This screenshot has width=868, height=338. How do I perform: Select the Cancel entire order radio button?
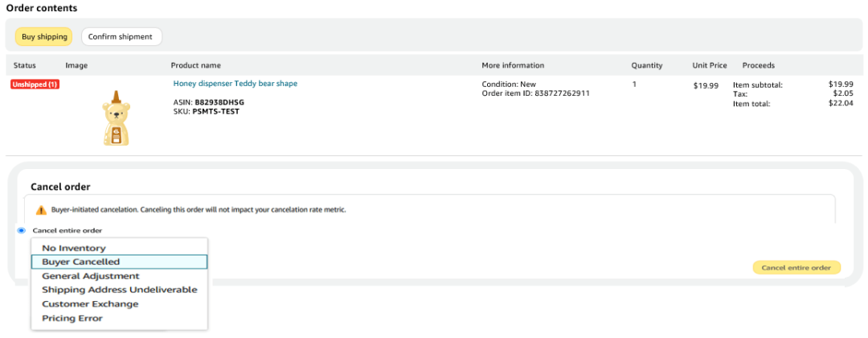21,230
